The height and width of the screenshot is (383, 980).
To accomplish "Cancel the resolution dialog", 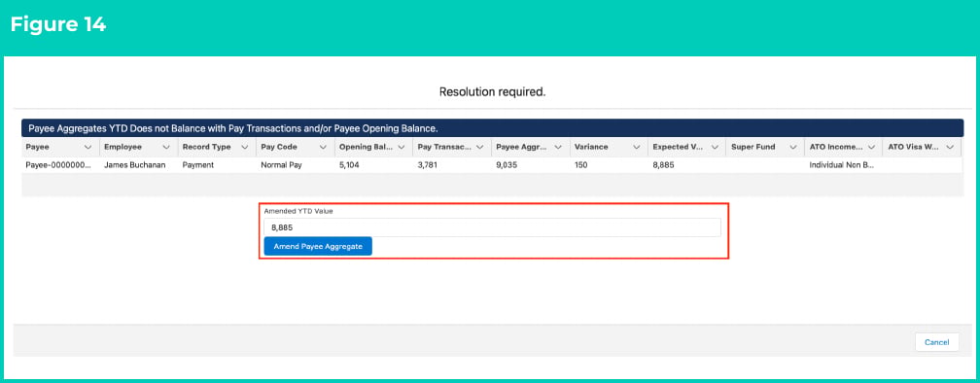I will (x=937, y=342).
